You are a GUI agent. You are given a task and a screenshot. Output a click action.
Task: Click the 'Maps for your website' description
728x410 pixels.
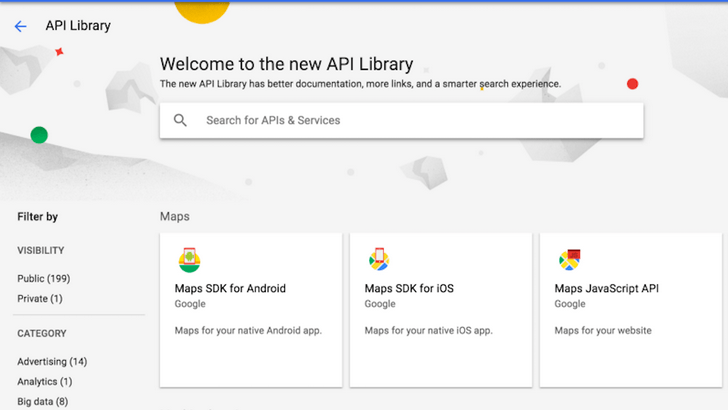click(603, 331)
